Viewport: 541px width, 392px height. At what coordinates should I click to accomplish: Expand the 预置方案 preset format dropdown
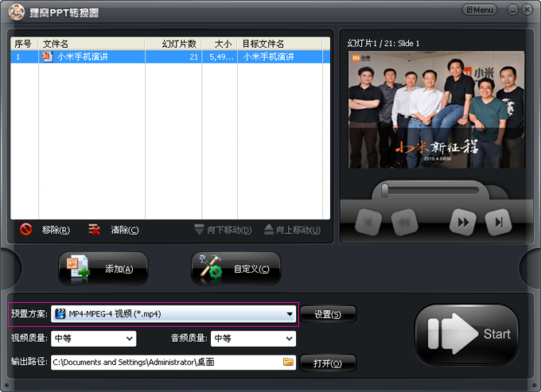(290, 314)
